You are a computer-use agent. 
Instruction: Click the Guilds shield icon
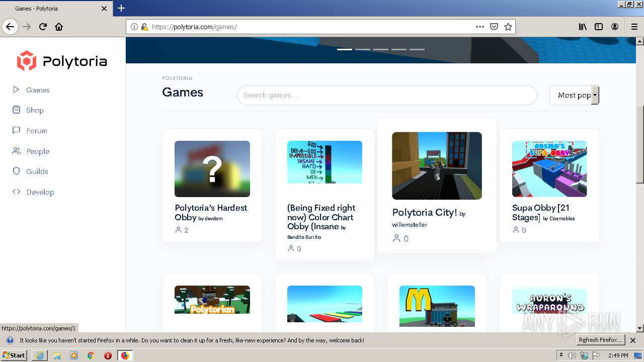coord(16,171)
